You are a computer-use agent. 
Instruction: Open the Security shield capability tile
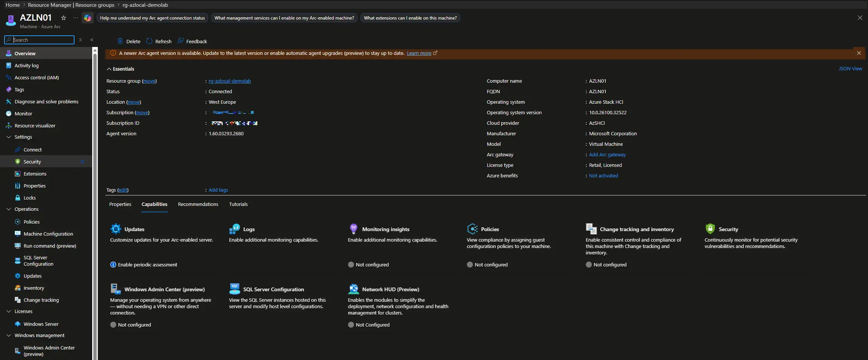coord(710,229)
